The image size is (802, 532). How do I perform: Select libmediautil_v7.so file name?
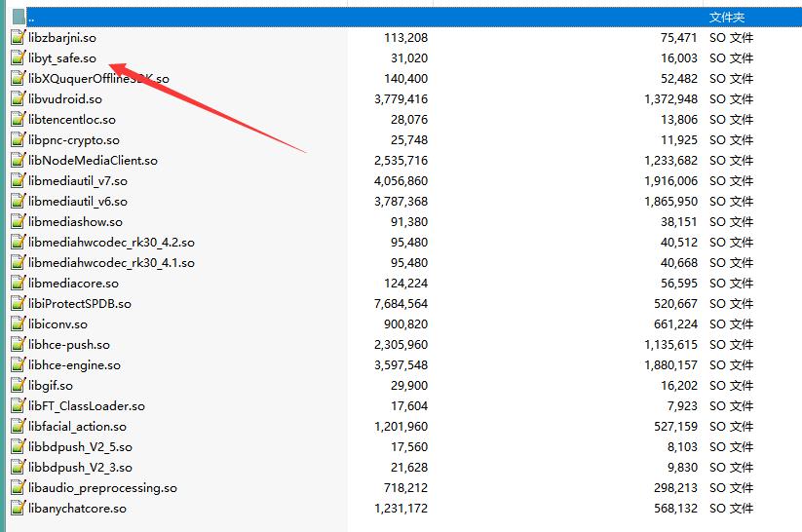pos(78,181)
